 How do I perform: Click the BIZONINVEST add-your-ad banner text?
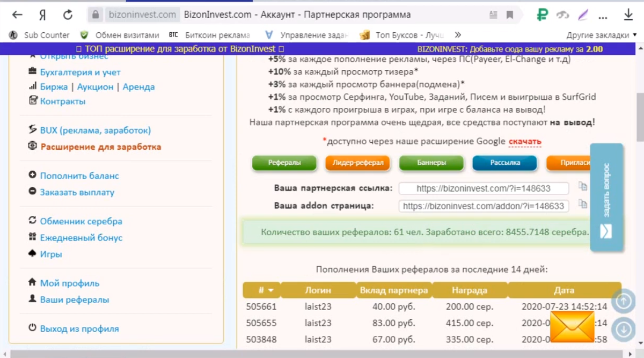pyautogui.click(x=510, y=49)
